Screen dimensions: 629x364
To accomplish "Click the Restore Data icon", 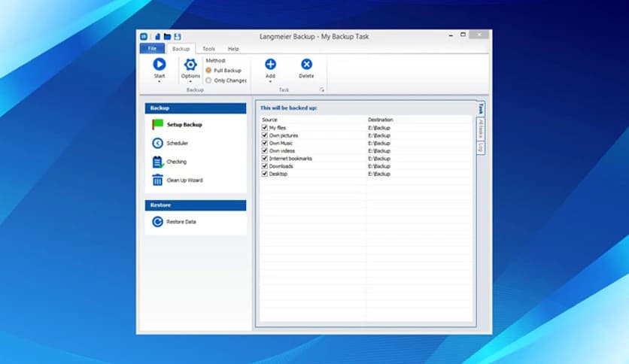I will point(158,222).
